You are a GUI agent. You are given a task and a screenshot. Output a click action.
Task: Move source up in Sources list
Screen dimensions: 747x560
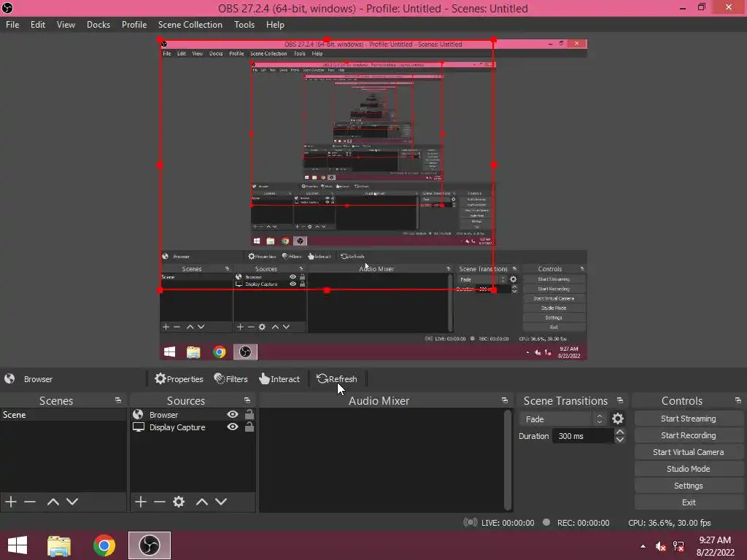point(202,502)
